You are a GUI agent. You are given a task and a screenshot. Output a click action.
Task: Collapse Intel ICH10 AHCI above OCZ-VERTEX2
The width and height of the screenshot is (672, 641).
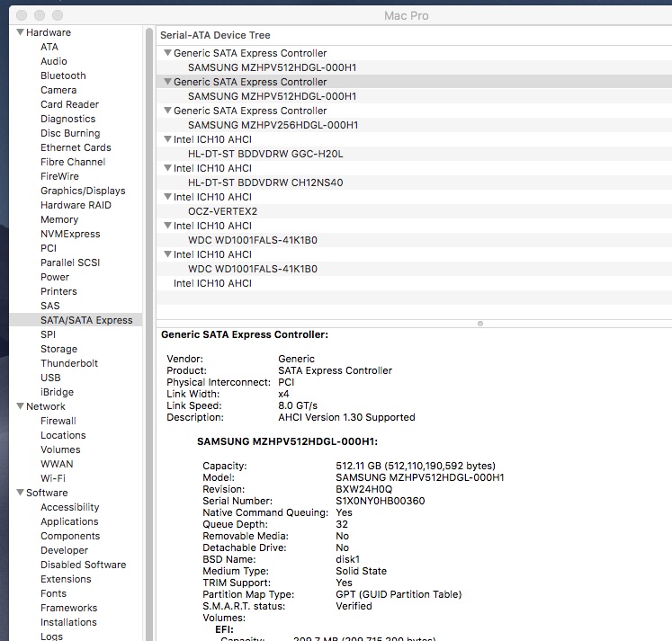[x=168, y=197]
